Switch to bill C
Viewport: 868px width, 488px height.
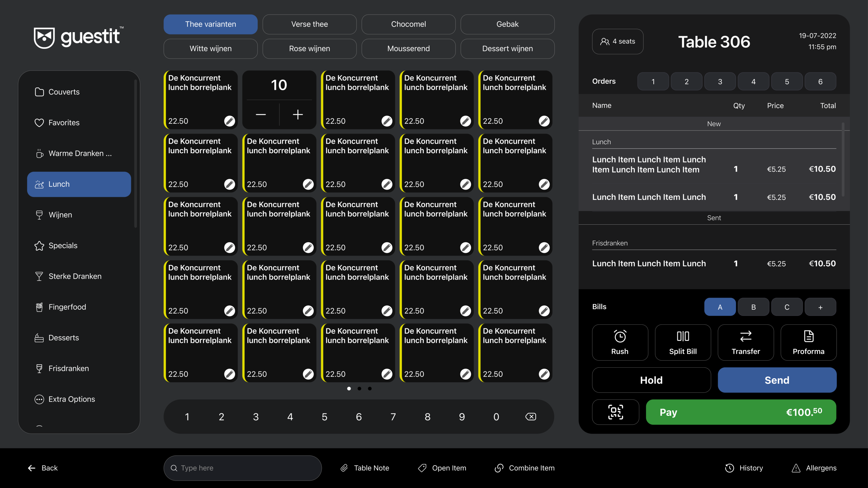point(787,307)
